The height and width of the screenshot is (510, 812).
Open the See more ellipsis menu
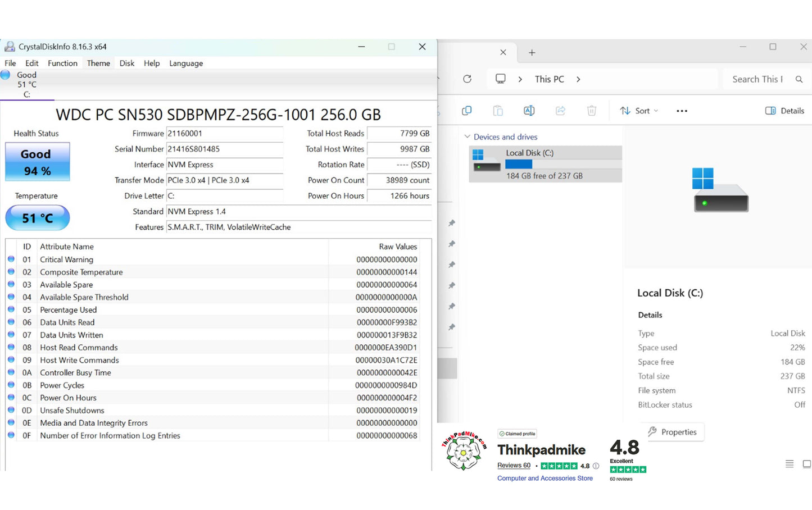pyautogui.click(x=682, y=111)
